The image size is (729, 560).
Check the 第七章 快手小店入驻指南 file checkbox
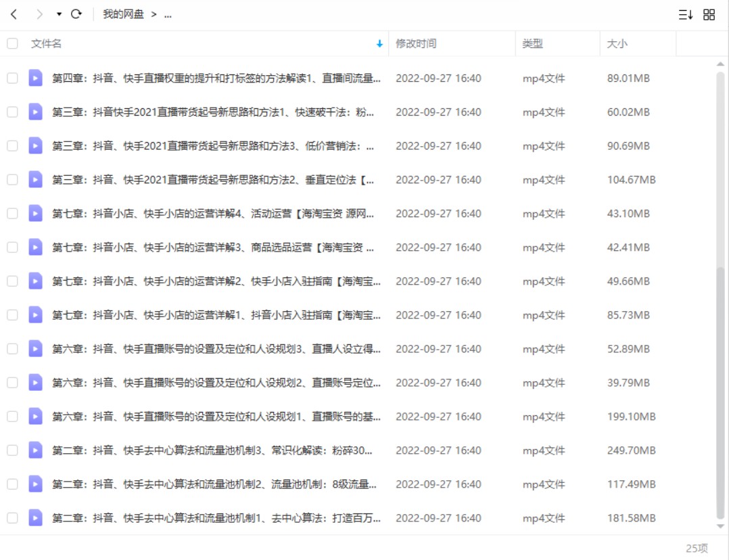point(13,281)
